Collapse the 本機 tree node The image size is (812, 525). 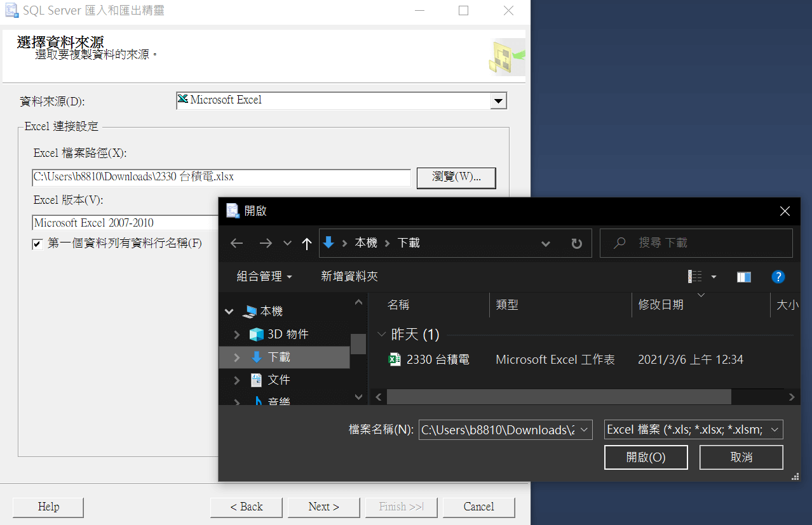tap(229, 312)
